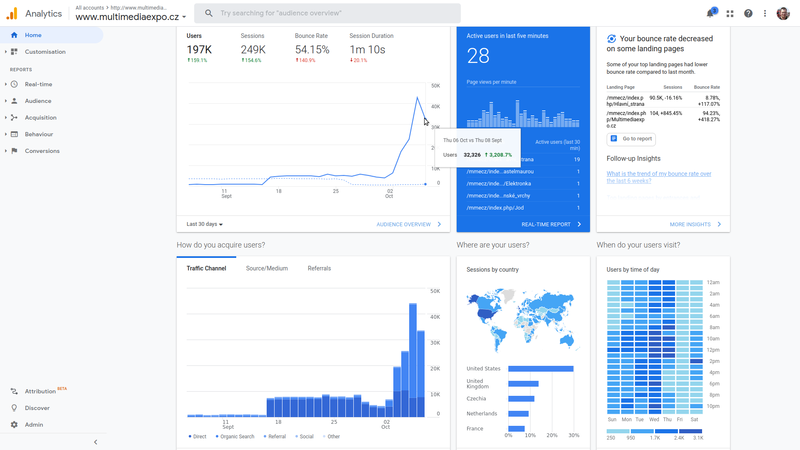The width and height of the screenshot is (800, 450).
Task: Open the More Insights link
Action: coord(690,224)
